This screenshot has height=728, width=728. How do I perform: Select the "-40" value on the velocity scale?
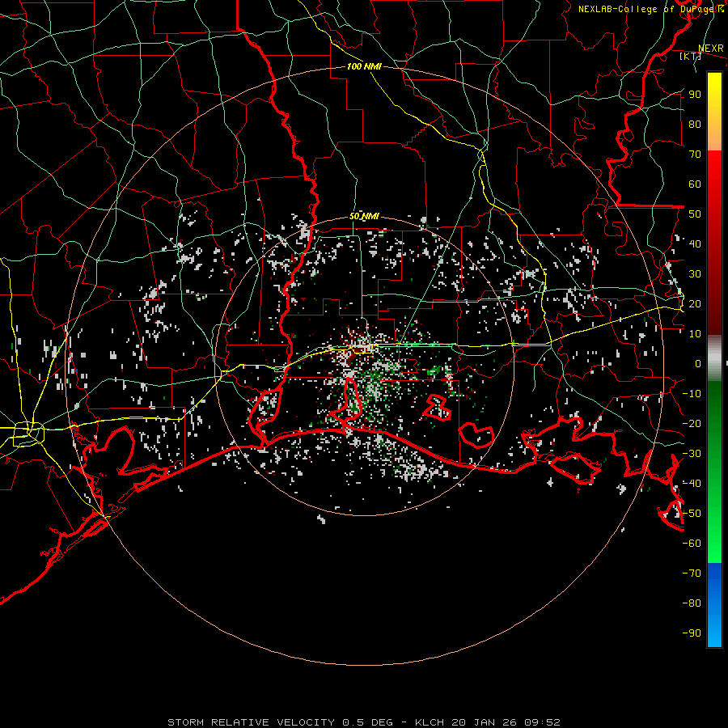click(692, 484)
